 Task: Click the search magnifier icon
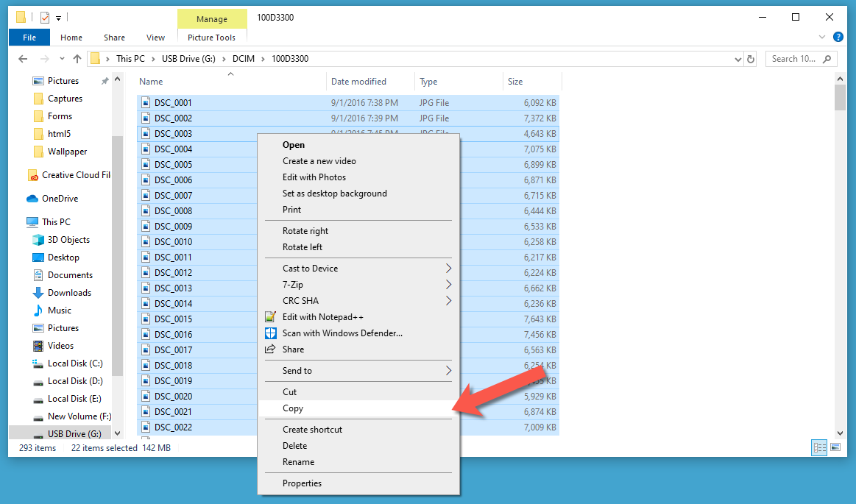(x=827, y=59)
